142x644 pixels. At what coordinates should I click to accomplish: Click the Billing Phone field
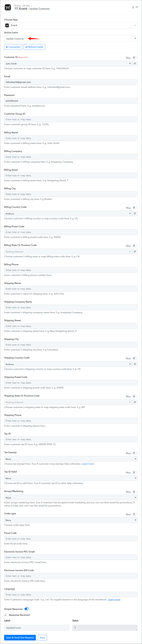(x=71, y=270)
